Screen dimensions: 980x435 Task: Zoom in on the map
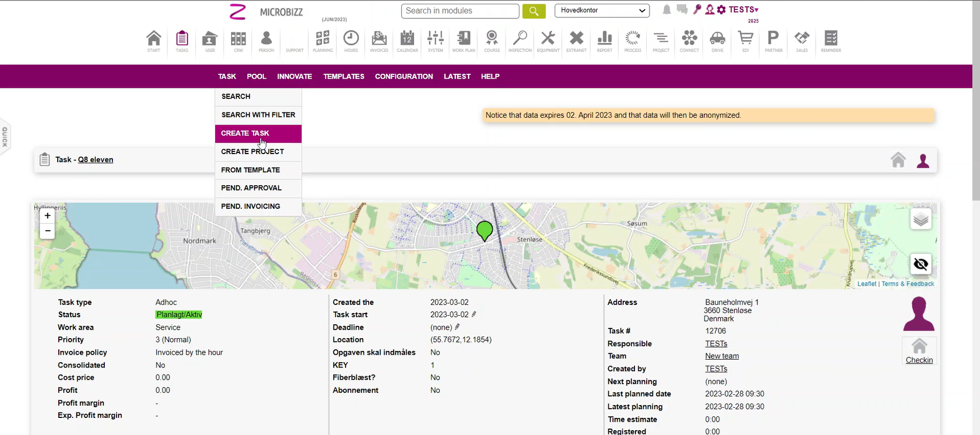[x=48, y=216]
